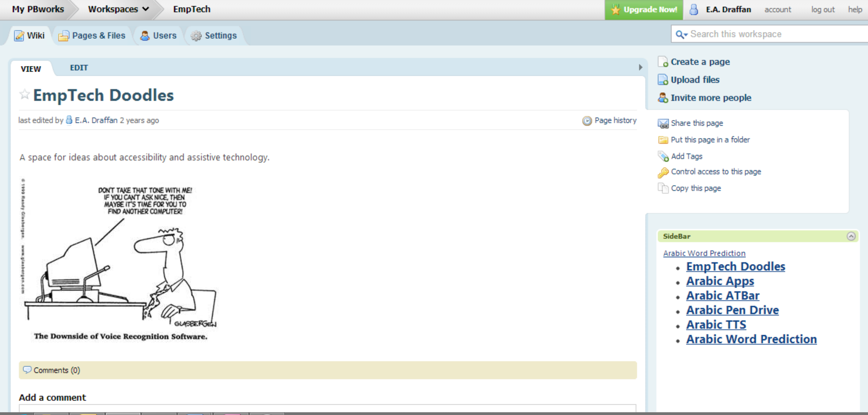Open the Arabic Pen Drive sidebar link
Image resolution: width=868 pixels, height=415 pixels.
[x=732, y=310]
